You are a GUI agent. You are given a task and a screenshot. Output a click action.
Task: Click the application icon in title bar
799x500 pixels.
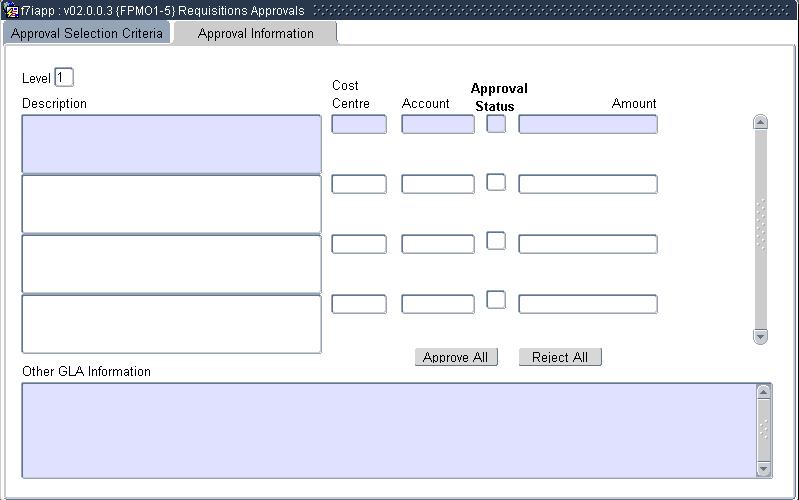pyautogui.click(x=11, y=11)
